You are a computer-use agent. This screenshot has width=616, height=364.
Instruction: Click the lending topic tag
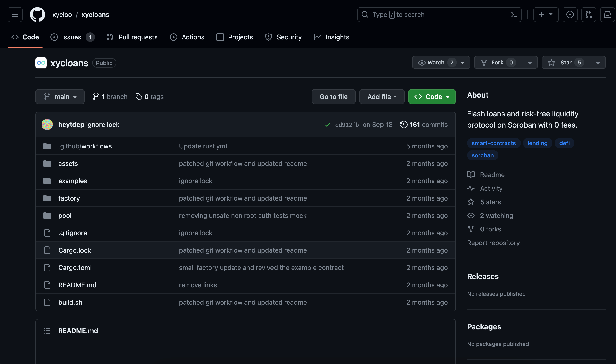(x=537, y=143)
